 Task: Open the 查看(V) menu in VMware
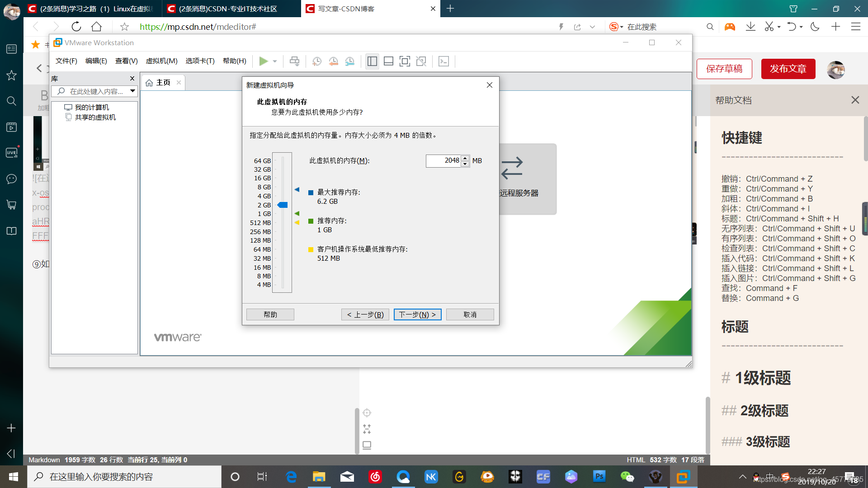pos(126,61)
